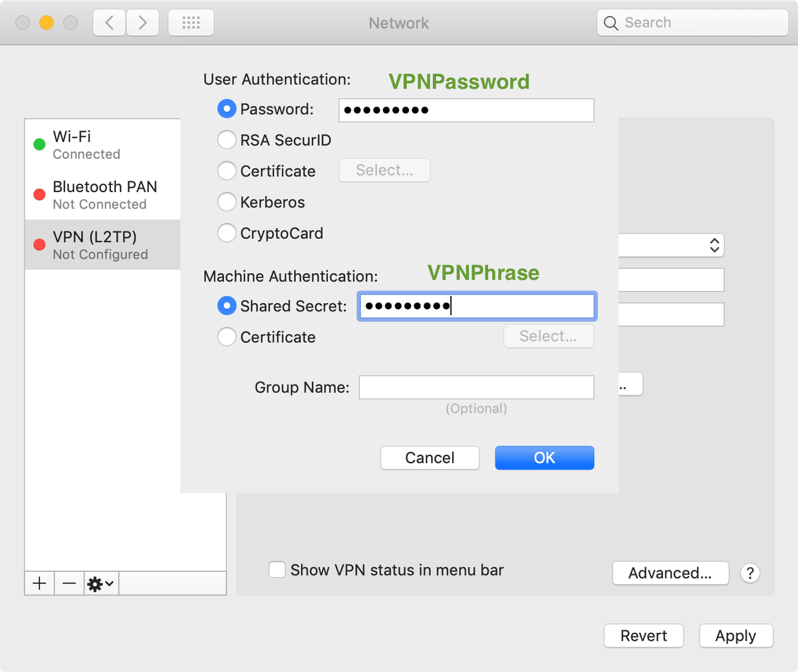Add a new network service with the plus icon
The image size is (798, 672).
coord(39,583)
